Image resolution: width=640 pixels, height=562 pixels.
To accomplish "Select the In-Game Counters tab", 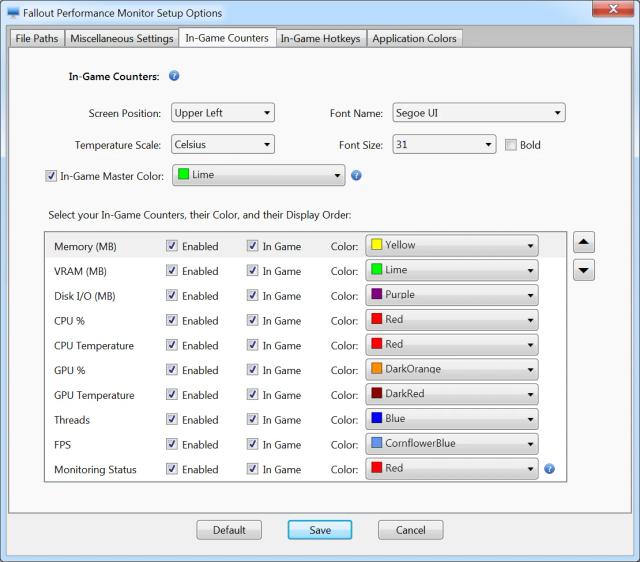I will coord(227,38).
